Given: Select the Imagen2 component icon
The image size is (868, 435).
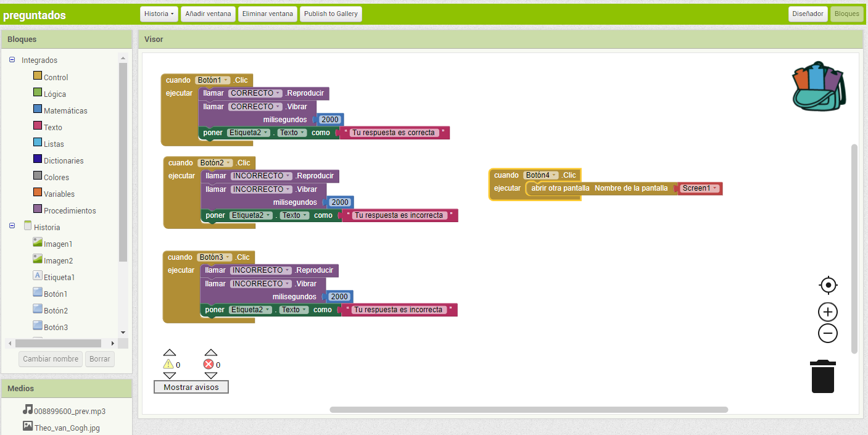Looking at the screenshot, I should pyautogui.click(x=38, y=259).
